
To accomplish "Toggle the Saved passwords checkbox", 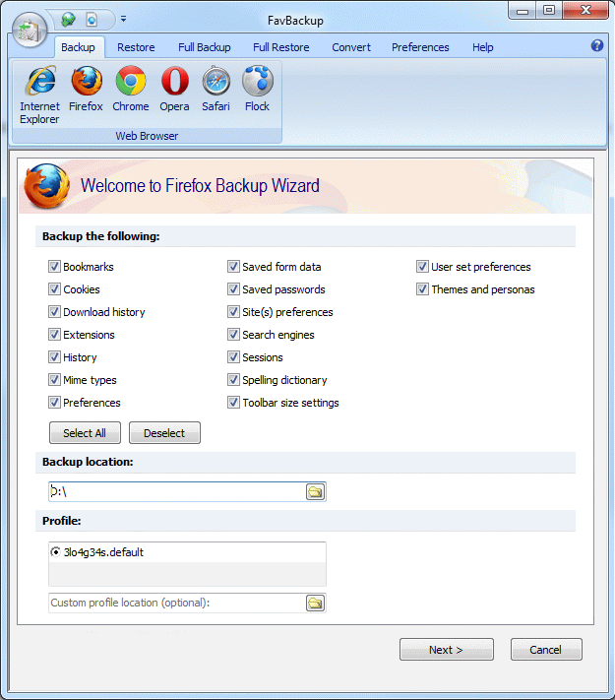I will point(233,289).
